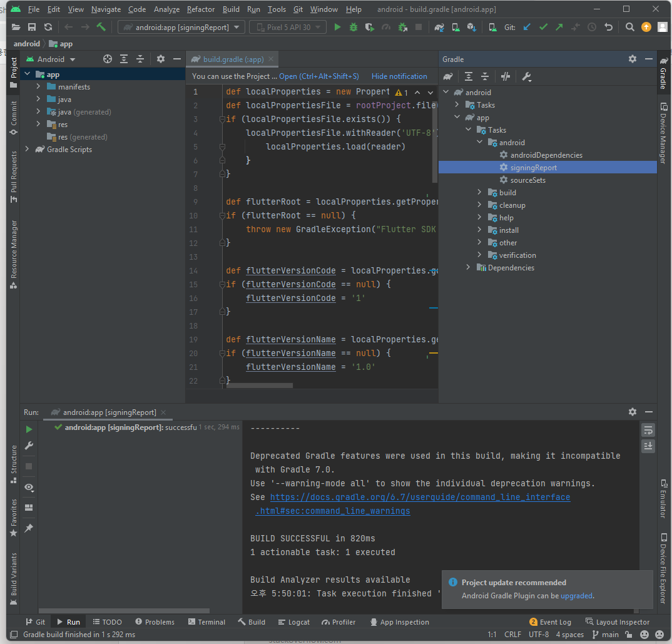
Task: Click Gradle reload elephant icon
Action: pyautogui.click(x=448, y=76)
